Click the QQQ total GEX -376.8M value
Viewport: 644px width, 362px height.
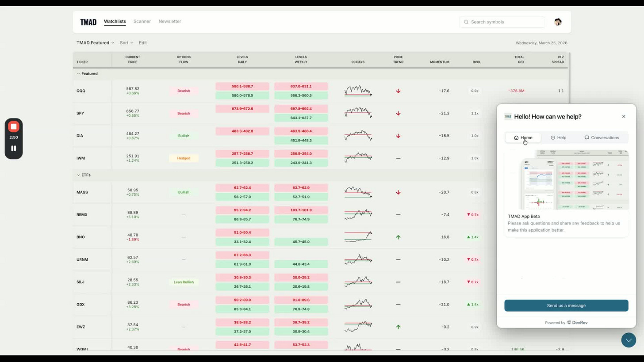516,91
